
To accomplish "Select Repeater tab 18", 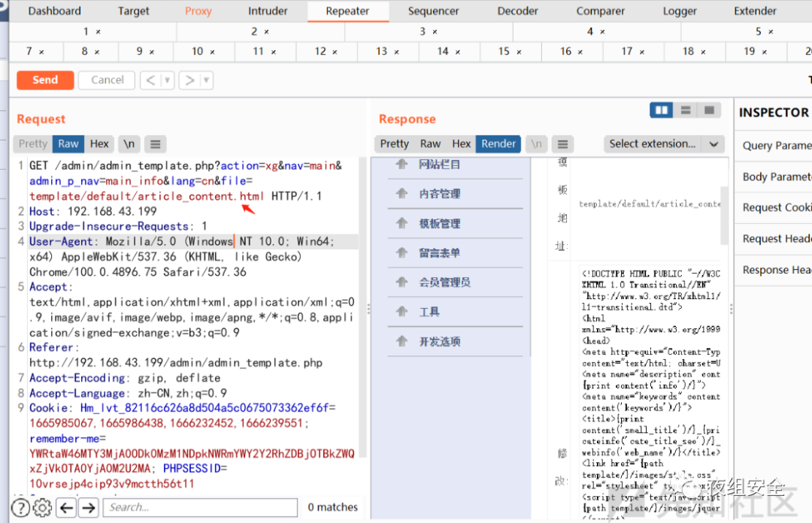I will click(688, 51).
